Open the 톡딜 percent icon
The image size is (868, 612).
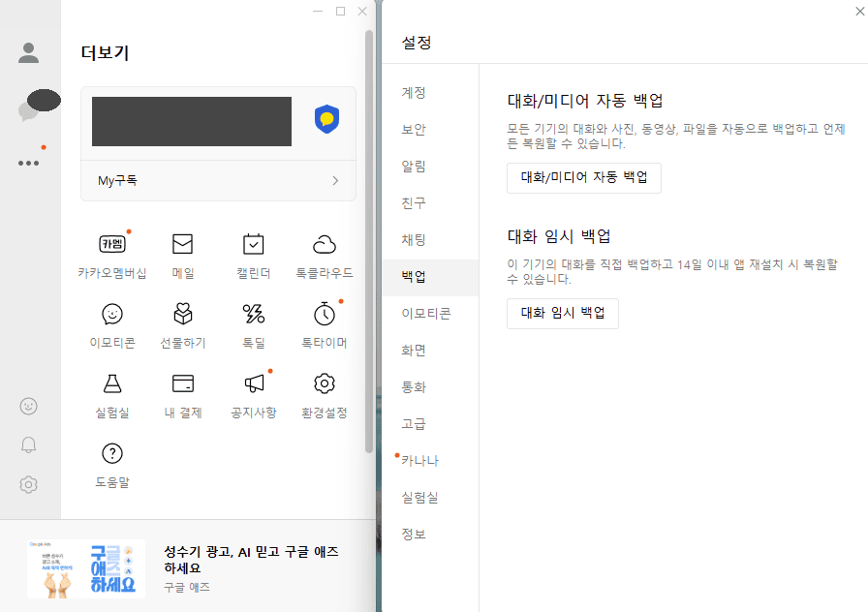pos(254,314)
